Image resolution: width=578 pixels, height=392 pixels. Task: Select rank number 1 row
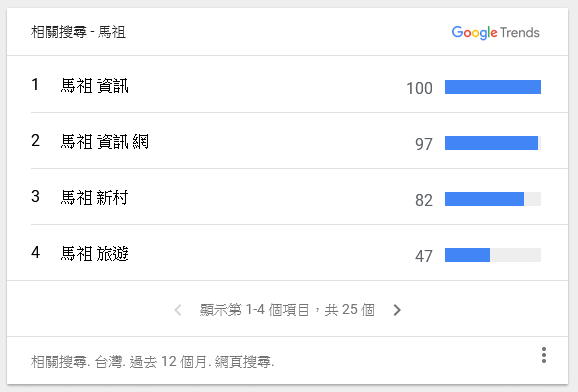click(x=299, y=84)
